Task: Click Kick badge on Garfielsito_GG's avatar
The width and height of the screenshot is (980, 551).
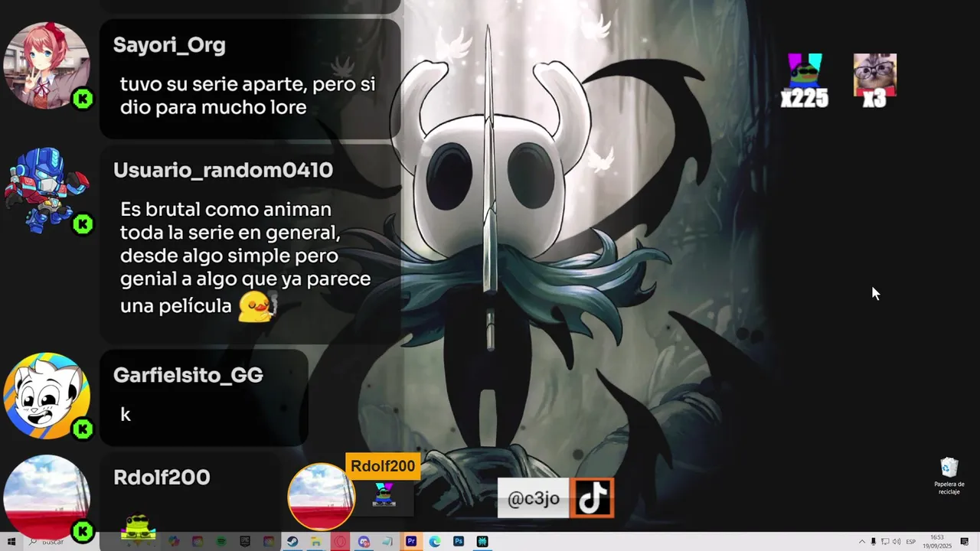Action: [83, 429]
